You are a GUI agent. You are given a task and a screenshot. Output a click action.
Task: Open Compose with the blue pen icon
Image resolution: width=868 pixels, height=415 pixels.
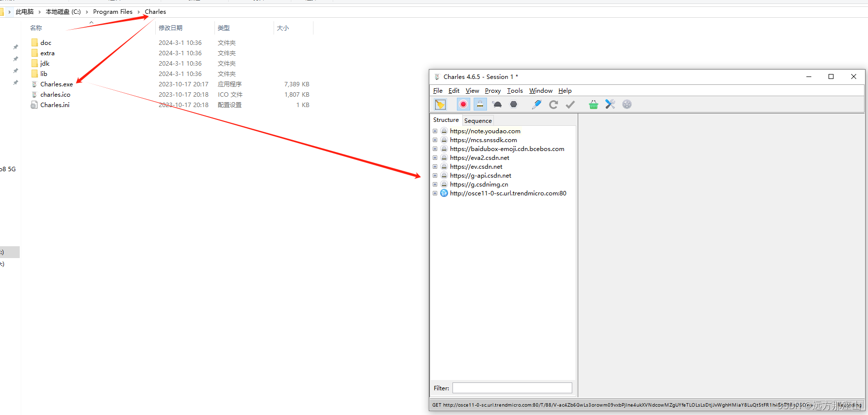click(x=537, y=104)
